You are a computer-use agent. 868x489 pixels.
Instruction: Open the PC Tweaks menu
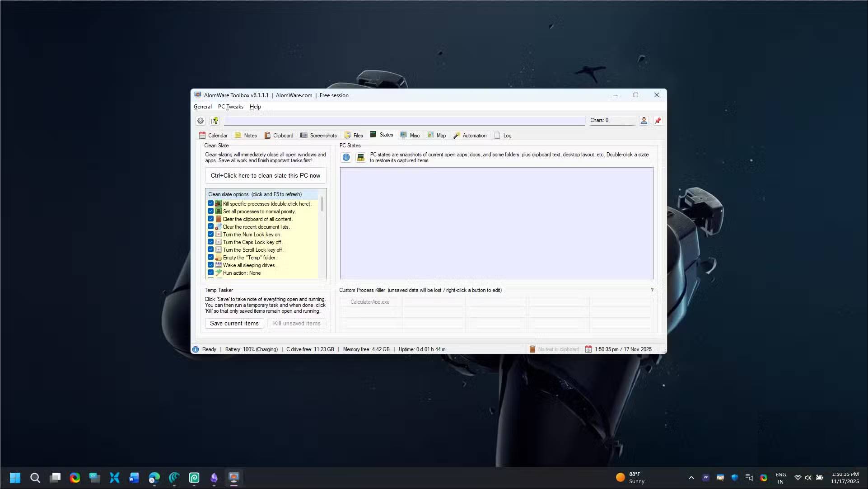pos(230,107)
